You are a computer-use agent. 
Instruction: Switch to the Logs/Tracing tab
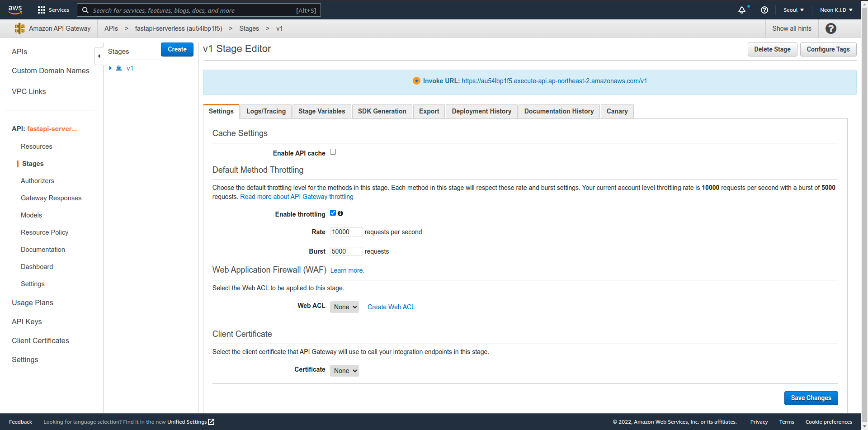pos(266,111)
